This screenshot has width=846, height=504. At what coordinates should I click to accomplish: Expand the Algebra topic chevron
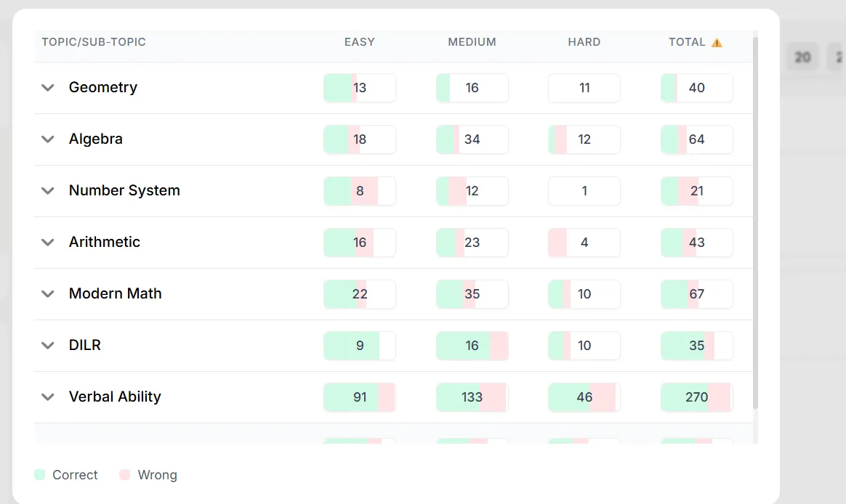coord(48,139)
